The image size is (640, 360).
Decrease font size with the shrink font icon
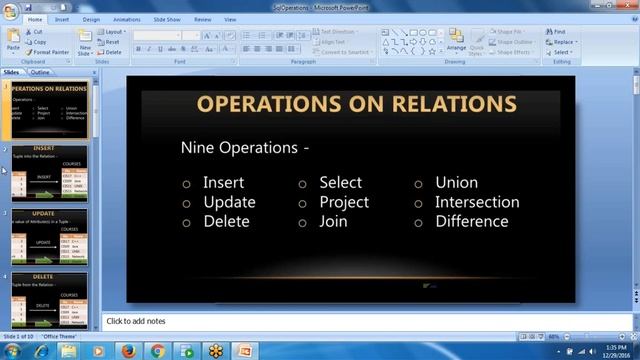click(218, 36)
